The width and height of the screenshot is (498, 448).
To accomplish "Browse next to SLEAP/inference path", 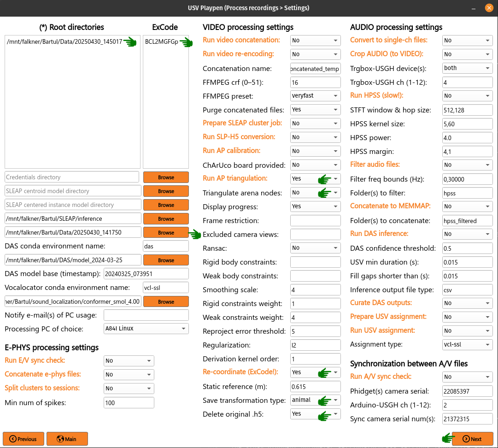I will 166,218.
